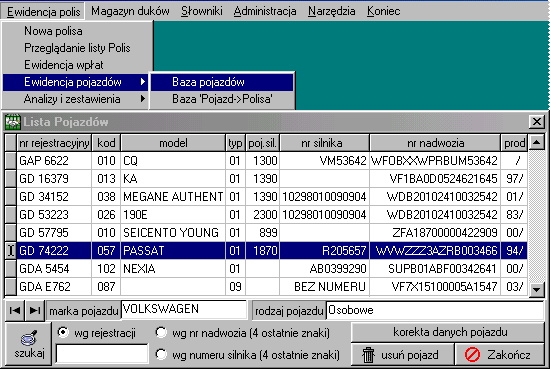Viewport: 550px width, 369px height.
Task: Click nr rejestracyjny column header
Action: pos(54,143)
